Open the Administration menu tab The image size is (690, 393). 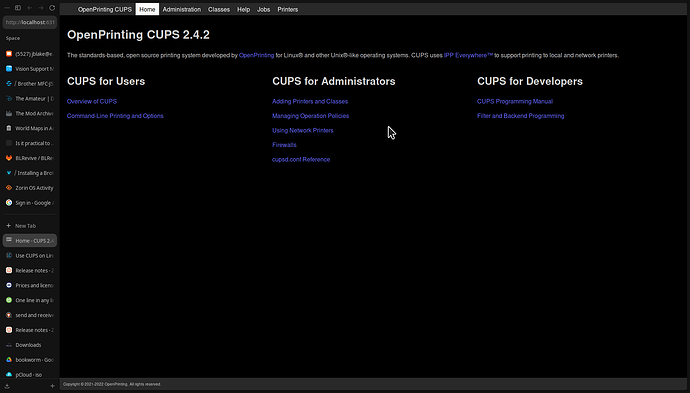click(x=182, y=9)
